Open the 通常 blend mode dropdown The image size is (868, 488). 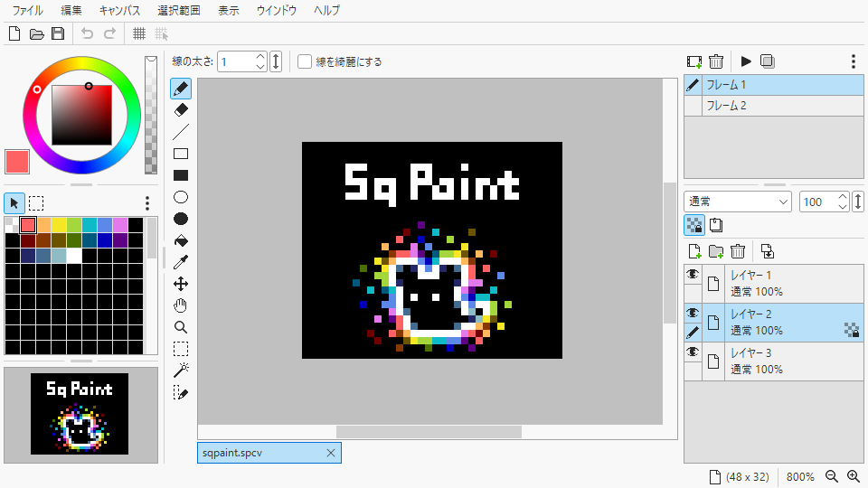(738, 202)
